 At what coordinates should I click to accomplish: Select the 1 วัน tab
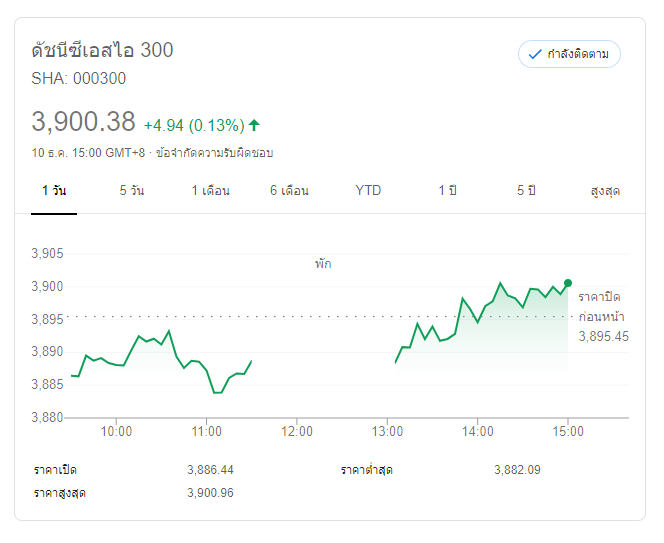click(54, 190)
